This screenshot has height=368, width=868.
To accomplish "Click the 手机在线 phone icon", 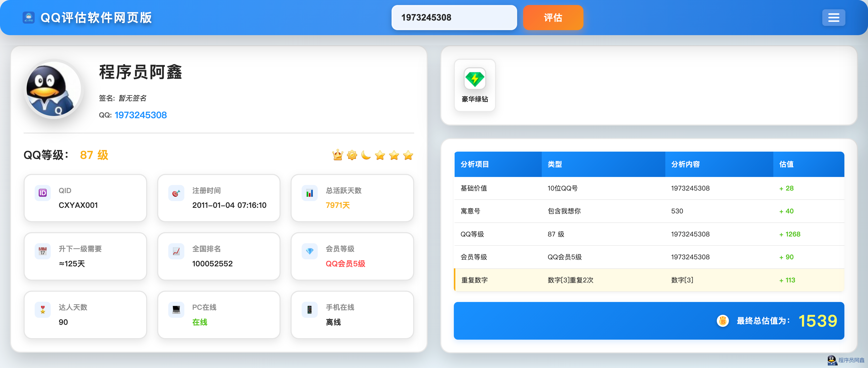I will [310, 310].
